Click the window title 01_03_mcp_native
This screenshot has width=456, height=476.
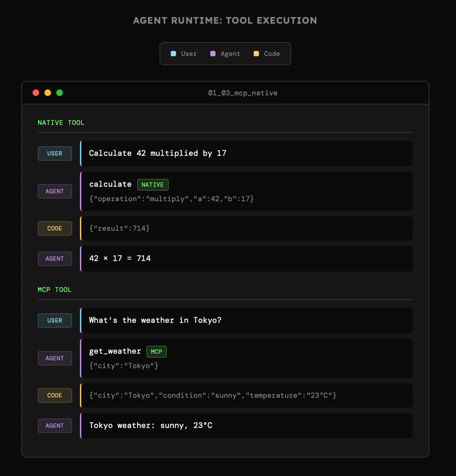coord(243,93)
